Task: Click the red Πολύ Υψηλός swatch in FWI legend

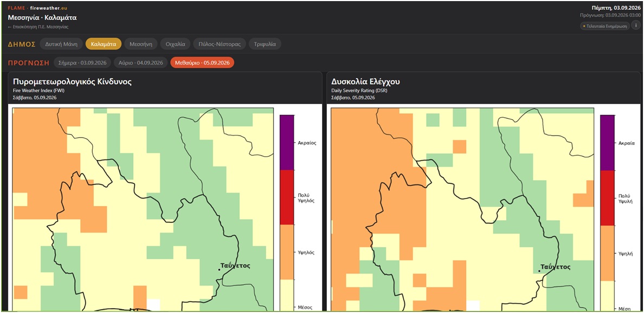Action: (287, 197)
